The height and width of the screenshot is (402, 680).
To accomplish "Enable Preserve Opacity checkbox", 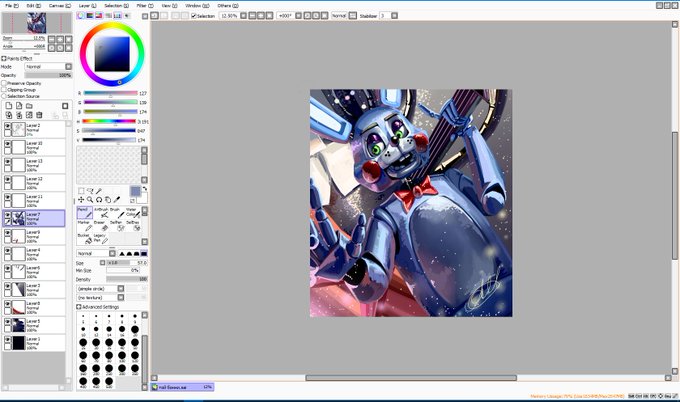I will (4, 83).
